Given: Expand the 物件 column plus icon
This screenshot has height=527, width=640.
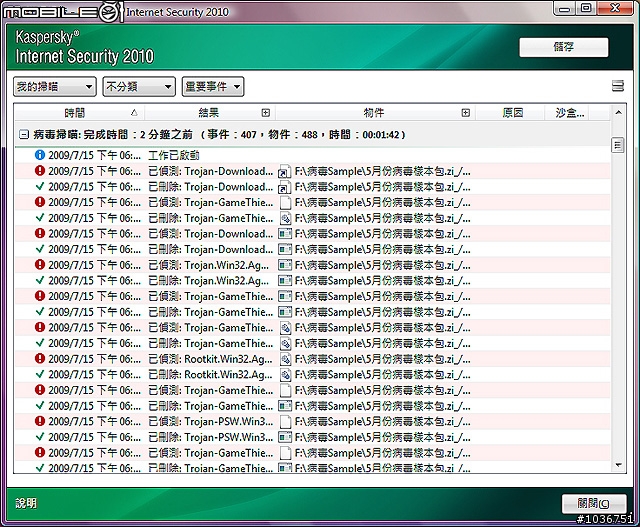Looking at the screenshot, I should (466, 113).
